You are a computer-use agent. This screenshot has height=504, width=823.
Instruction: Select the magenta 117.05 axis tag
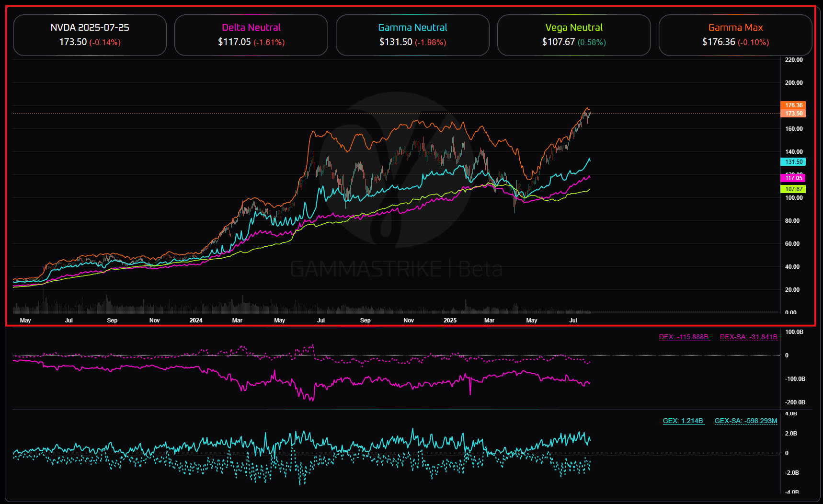(x=793, y=178)
